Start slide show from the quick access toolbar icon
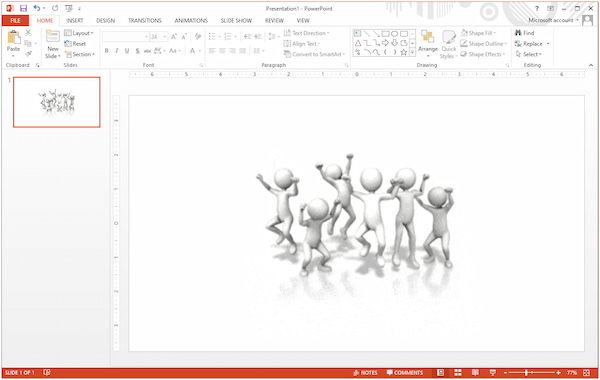 click(x=68, y=8)
